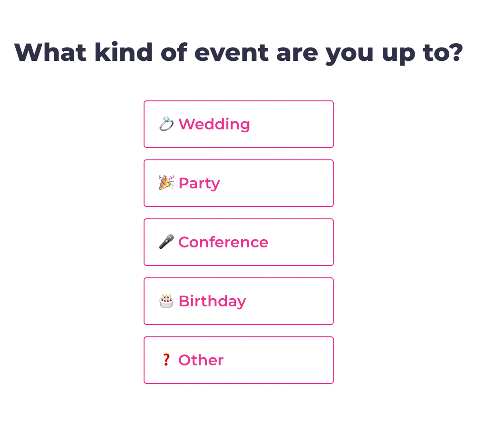
Task: Click the party popper emoji icon
Action: tap(165, 183)
